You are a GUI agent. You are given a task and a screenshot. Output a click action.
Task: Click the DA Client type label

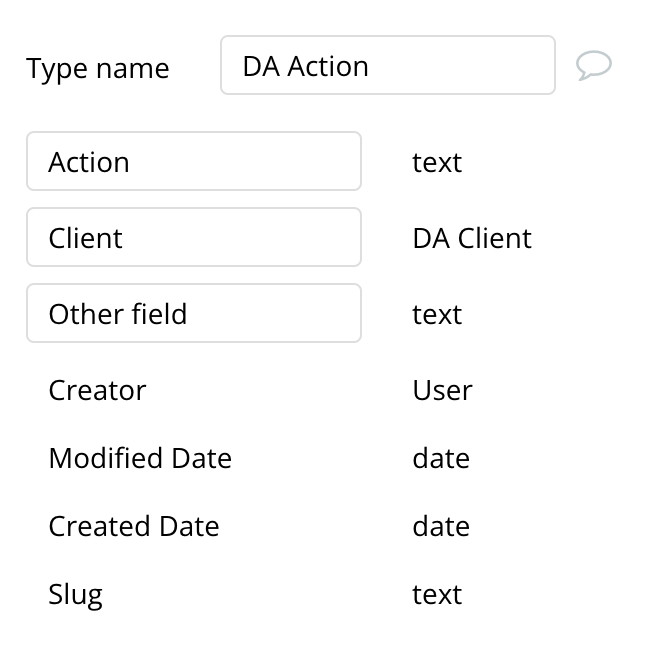(x=472, y=238)
